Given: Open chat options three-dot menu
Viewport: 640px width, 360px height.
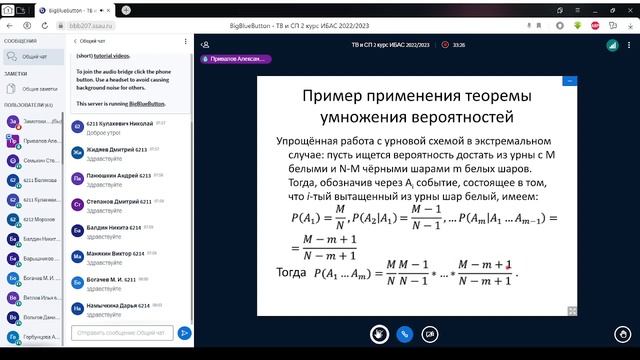Looking at the screenshot, I should [185, 41].
